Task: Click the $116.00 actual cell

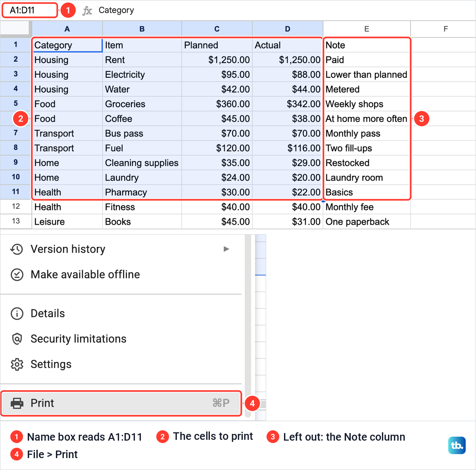Action: (288, 148)
